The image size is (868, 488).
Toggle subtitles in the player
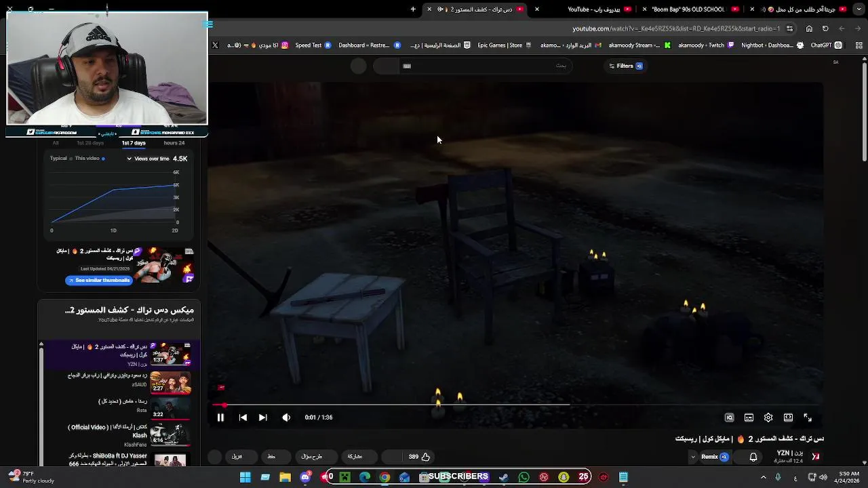coord(749,418)
